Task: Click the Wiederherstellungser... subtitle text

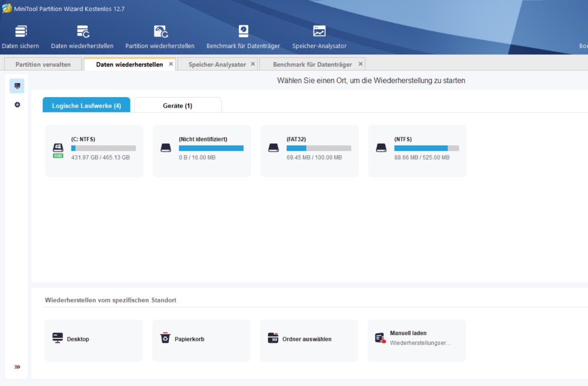Action: point(421,343)
